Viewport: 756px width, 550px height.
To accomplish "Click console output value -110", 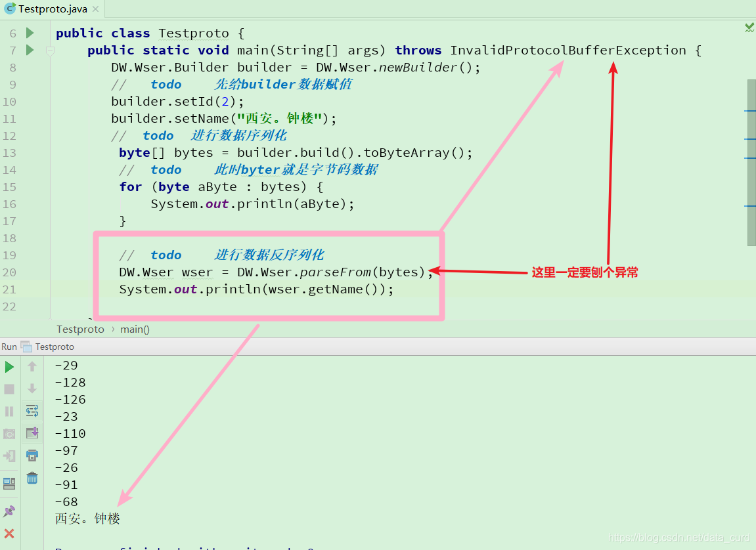I will click(70, 433).
